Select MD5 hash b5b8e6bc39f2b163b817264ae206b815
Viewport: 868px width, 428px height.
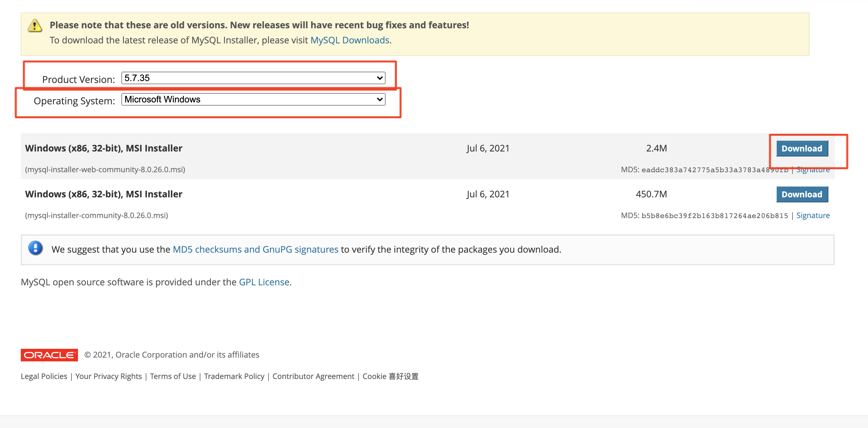(x=715, y=216)
